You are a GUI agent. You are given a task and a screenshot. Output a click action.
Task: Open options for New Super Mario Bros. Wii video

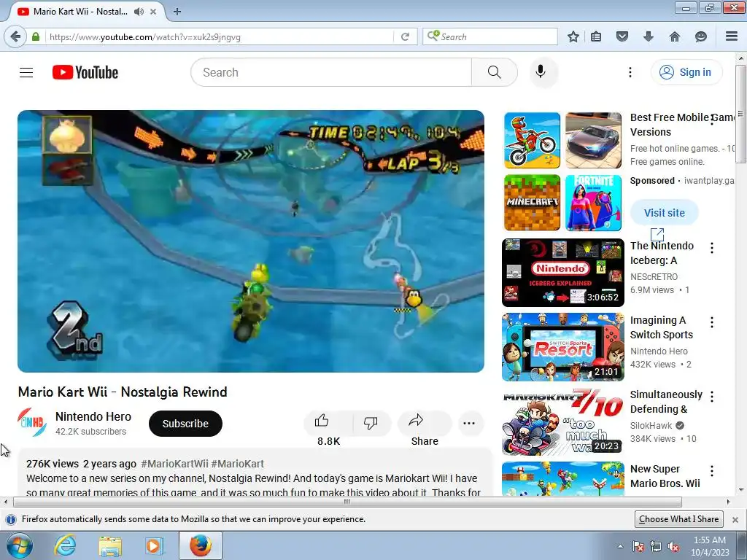click(x=712, y=471)
